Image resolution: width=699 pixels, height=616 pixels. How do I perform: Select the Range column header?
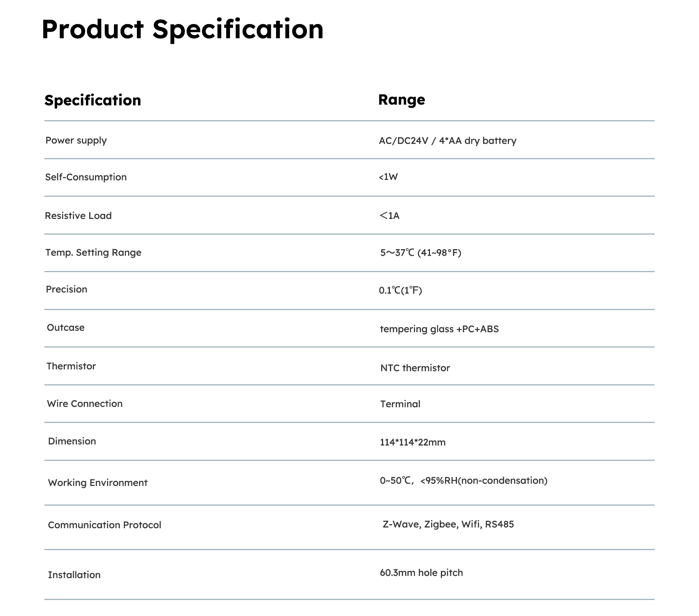click(x=402, y=99)
